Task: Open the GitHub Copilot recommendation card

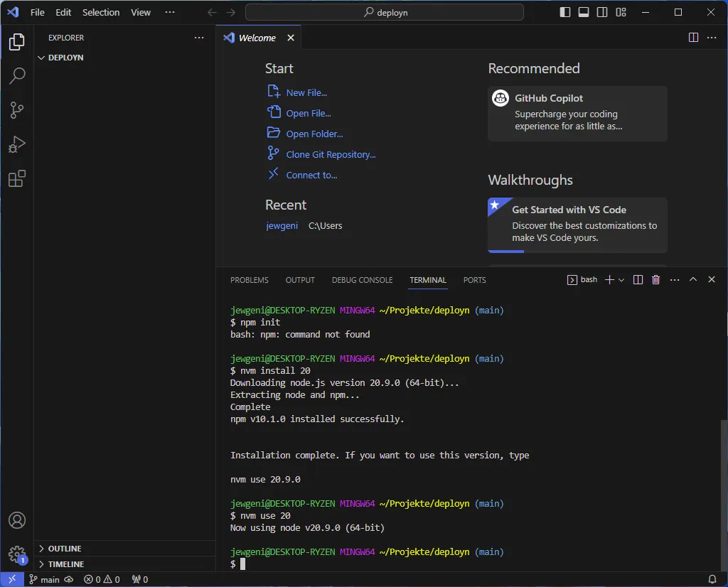Action: pyautogui.click(x=577, y=114)
